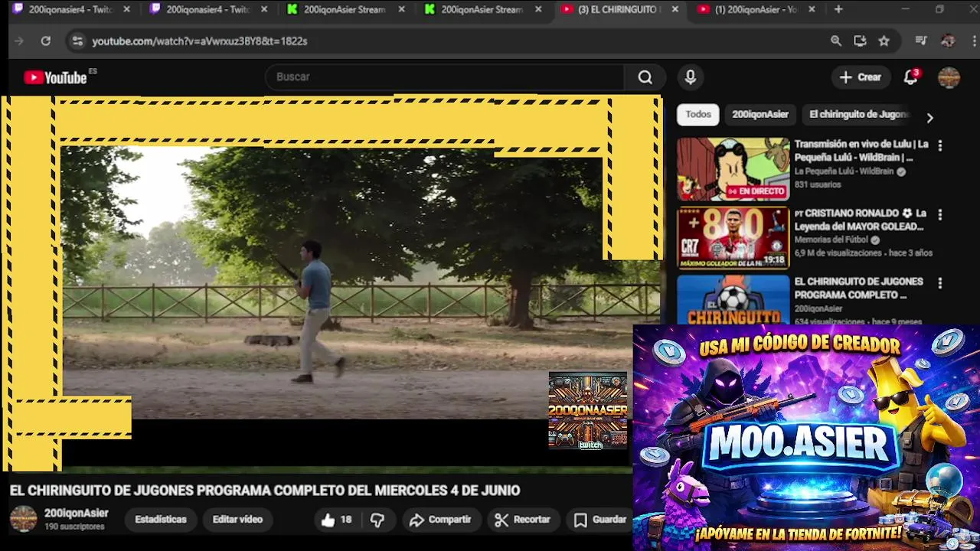This screenshot has width=980, height=551.
Task: Click the Buscar search input field
Action: [x=444, y=77]
